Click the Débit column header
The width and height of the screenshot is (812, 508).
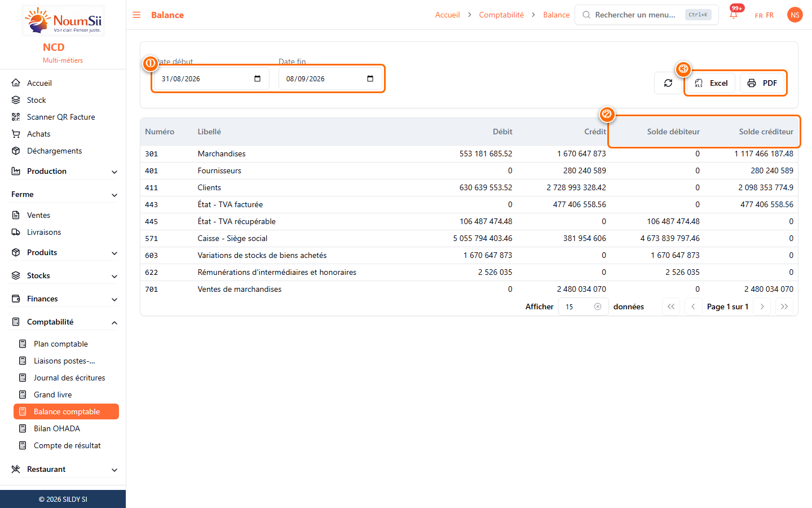point(502,132)
